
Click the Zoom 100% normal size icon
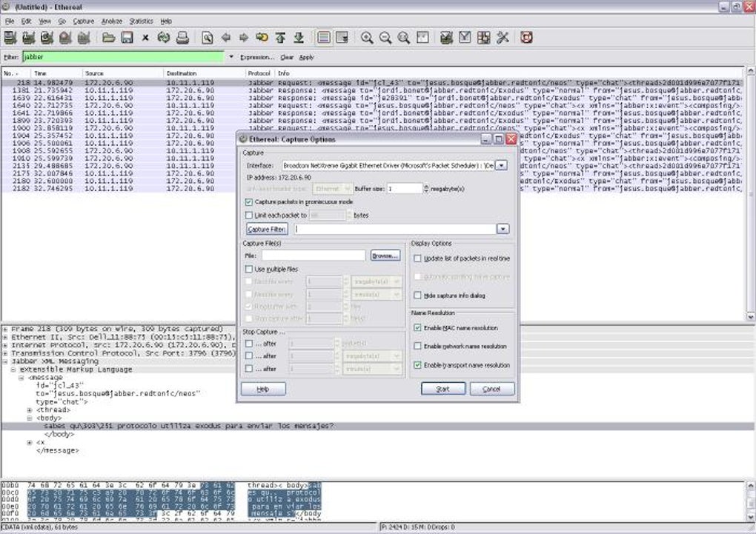click(x=403, y=38)
